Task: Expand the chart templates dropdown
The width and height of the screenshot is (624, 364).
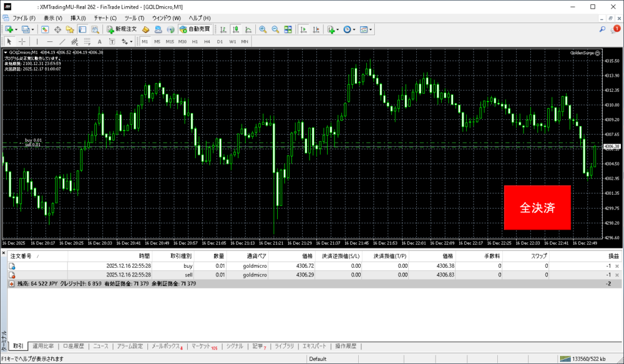Action: tap(370, 29)
